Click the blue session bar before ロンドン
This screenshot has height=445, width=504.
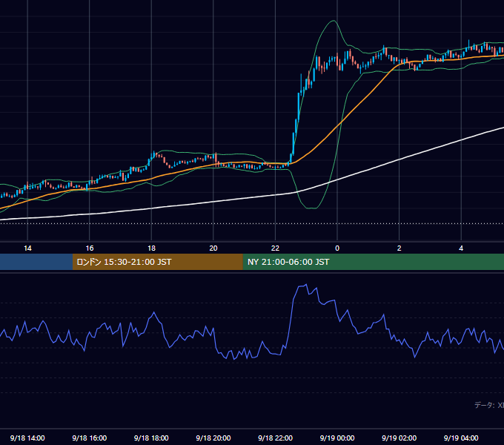tap(36, 262)
